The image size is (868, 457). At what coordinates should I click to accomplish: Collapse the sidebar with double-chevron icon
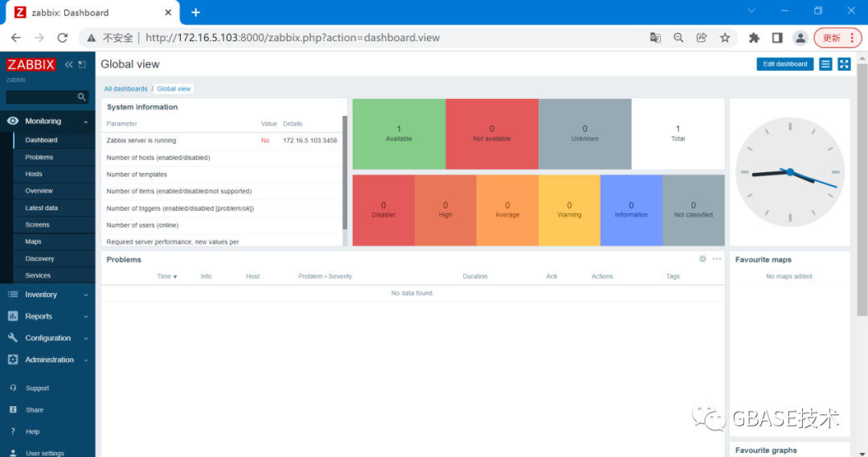(68, 64)
